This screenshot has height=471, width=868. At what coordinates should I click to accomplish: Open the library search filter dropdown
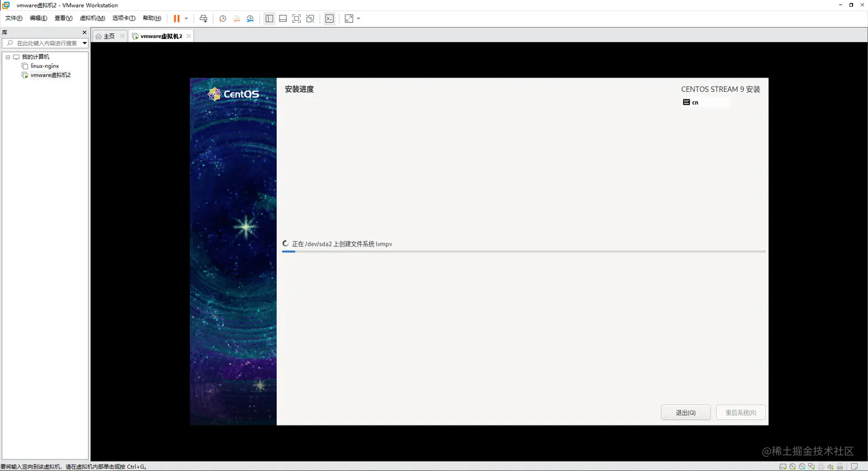click(x=84, y=43)
